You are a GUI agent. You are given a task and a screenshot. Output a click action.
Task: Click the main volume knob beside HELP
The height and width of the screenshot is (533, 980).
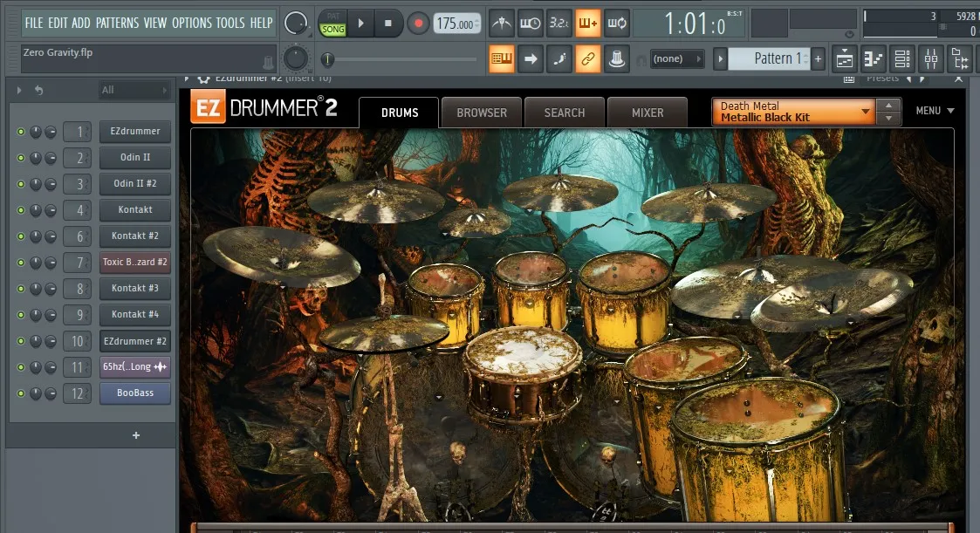click(296, 24)
